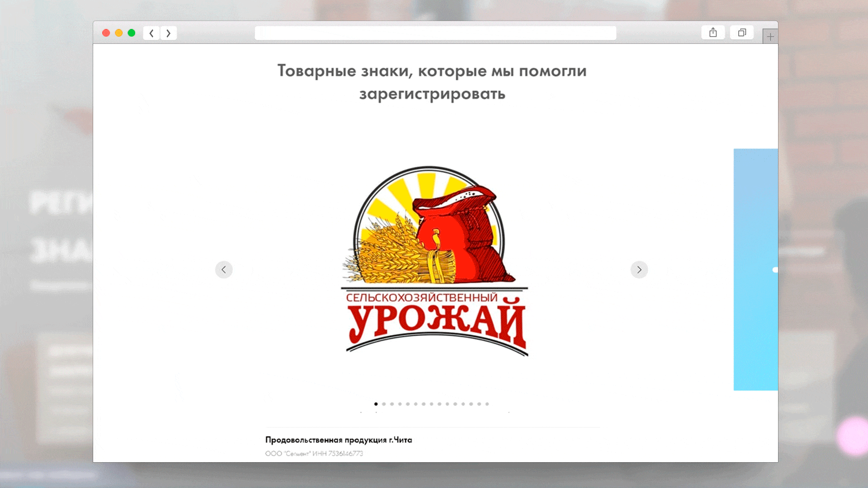
Task: Minimize the browser window with yellow button
Action: (x=119, y=33)
